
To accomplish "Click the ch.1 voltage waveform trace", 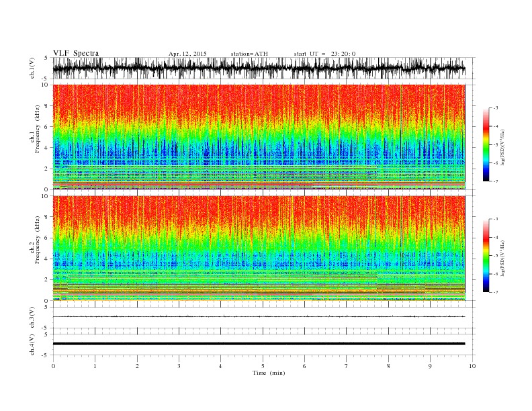I will (259, 68).
